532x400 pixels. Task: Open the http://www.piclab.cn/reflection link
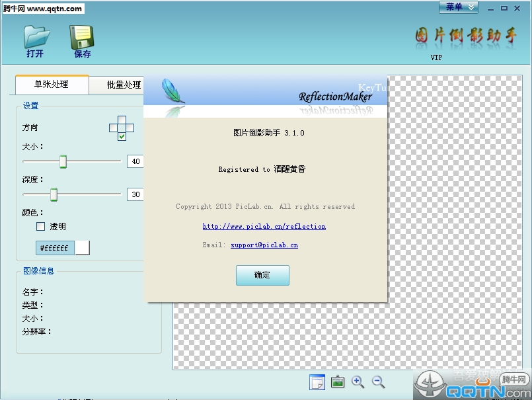tap(264, 227)
